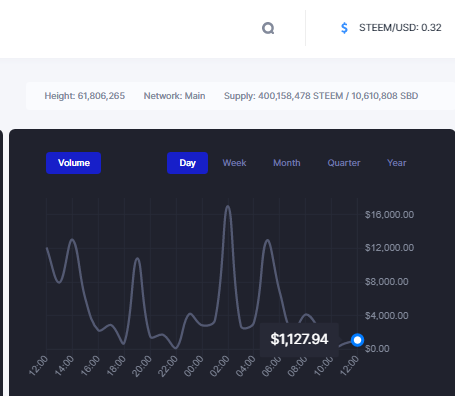Toggle the Volume chart button
The height and width of the screenshot is (396, 455).
pyautogui.click(x=74, y=163)
